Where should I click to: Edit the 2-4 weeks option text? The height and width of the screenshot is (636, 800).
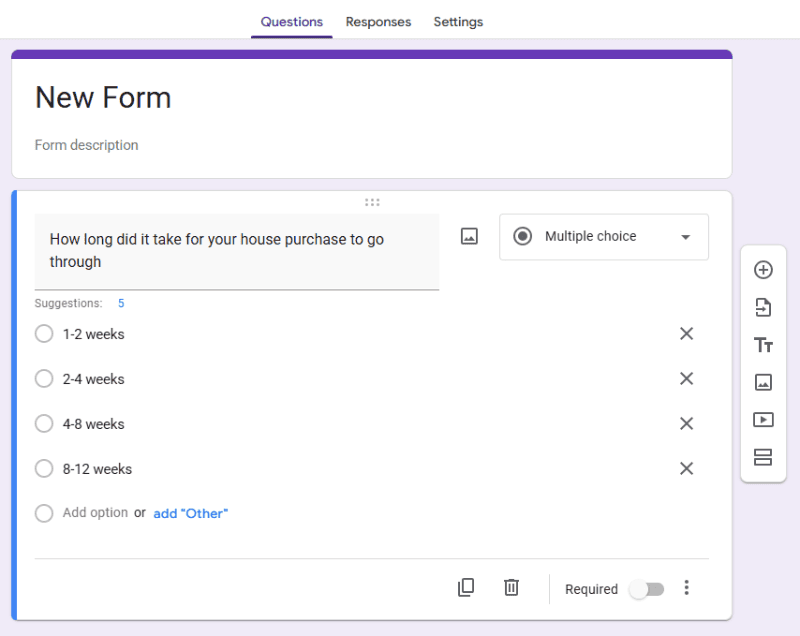coord(93,379)
